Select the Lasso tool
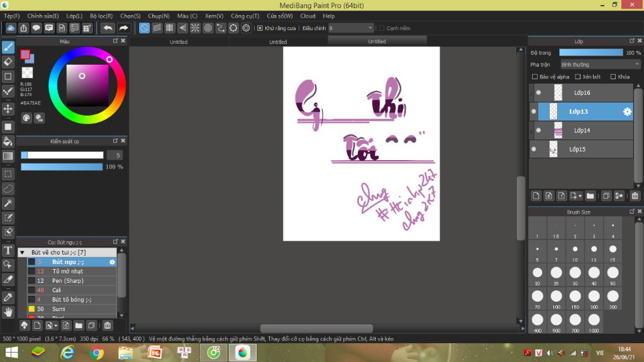The image size is (644, 362). 8,189
